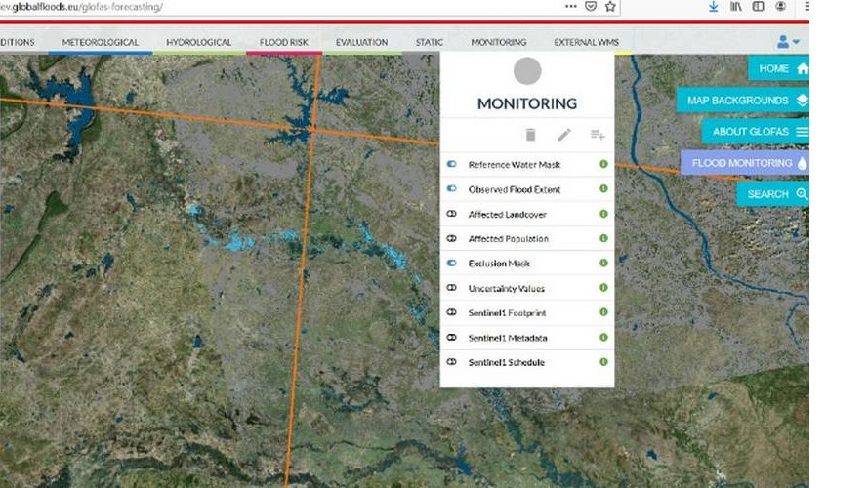868x488 pixels.
Task: Open the Hydrological menu tab
Action: pyautogui.click(x=199, y=42)
